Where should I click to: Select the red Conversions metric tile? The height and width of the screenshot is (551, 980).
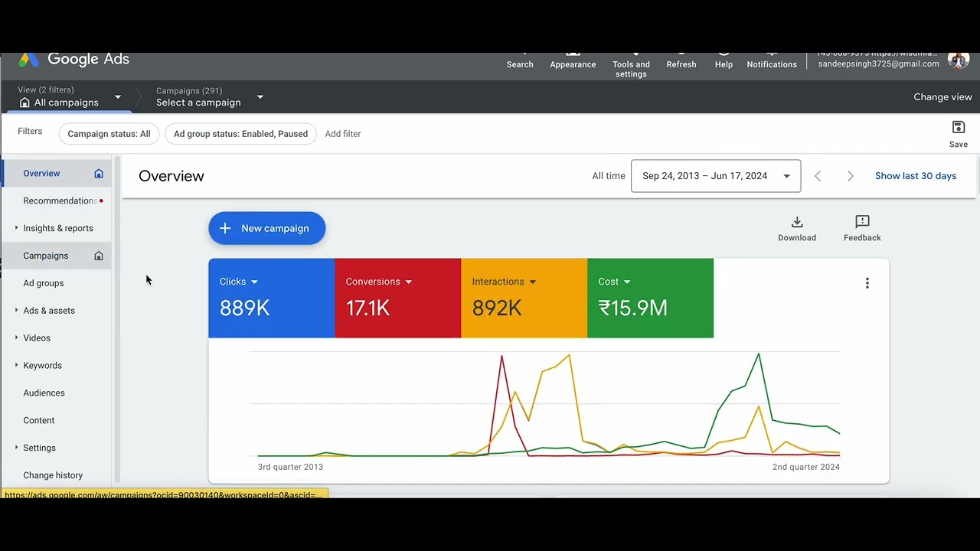coord(397,298)
